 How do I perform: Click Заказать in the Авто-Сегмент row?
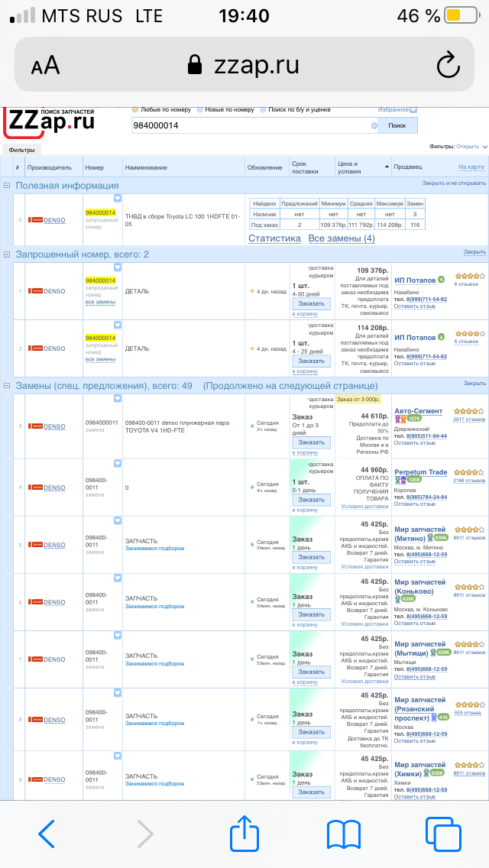click(x=311, y=442)
